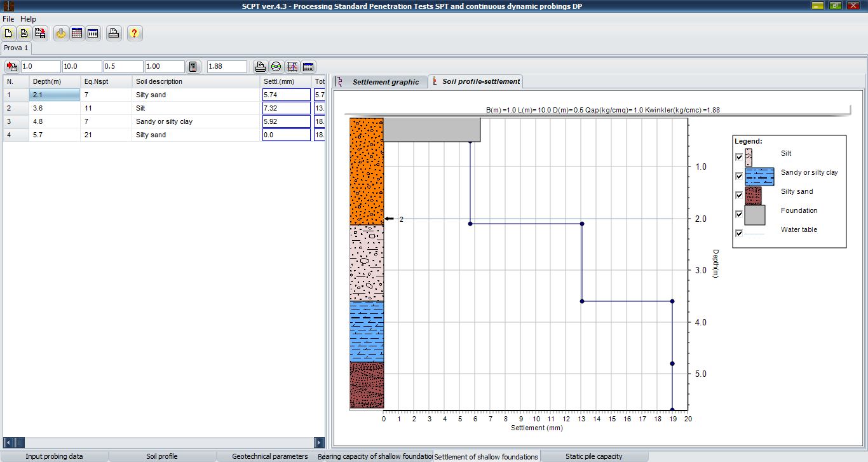Open the Geotechnical parameters tab

269,456
